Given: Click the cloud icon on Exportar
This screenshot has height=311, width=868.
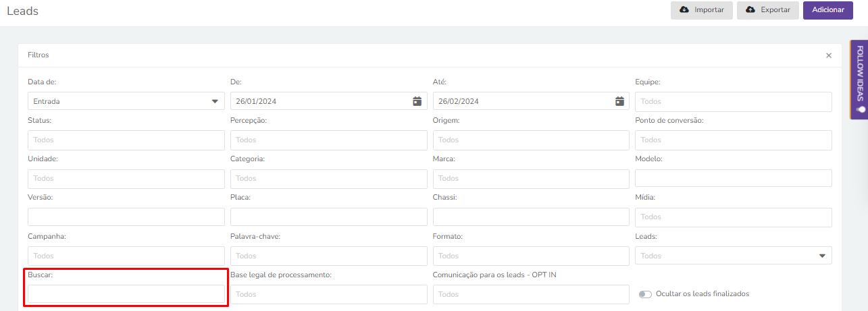Looking at the screenshot, I should pos(750,10).
